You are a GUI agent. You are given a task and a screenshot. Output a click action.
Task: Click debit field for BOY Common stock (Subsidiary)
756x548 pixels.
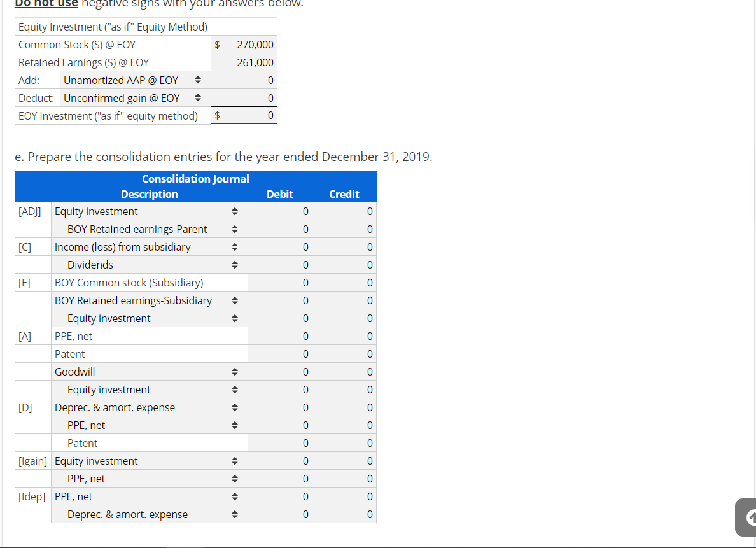[x=280, y=283]
